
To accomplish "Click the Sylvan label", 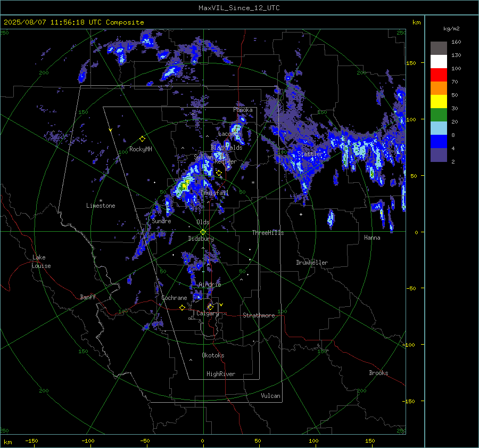I will [x=203, y=157].
